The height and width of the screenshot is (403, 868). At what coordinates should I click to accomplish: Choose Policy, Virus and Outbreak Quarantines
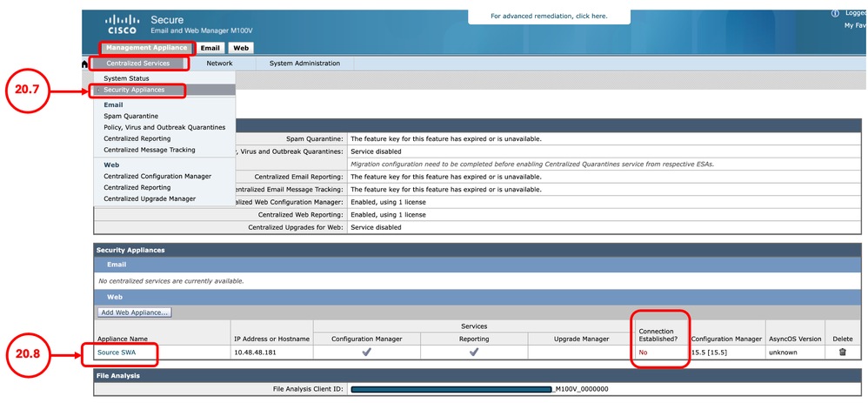[164, 127]
